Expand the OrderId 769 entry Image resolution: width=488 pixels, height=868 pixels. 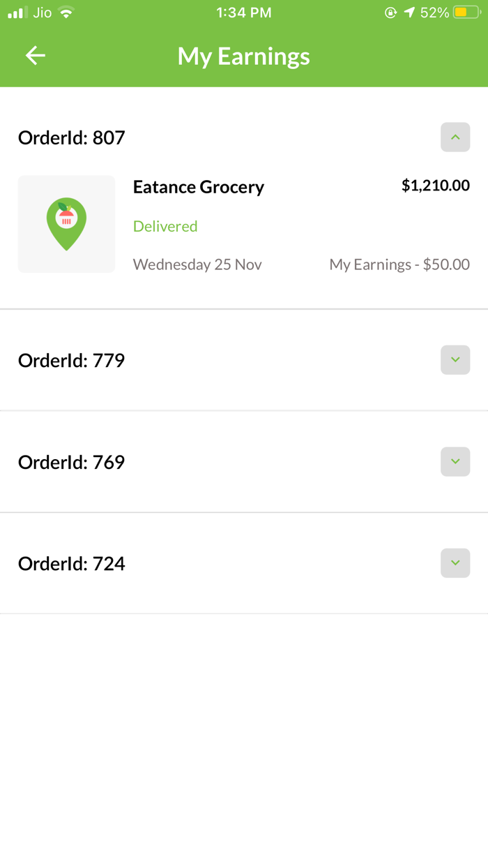click(455, 461)
